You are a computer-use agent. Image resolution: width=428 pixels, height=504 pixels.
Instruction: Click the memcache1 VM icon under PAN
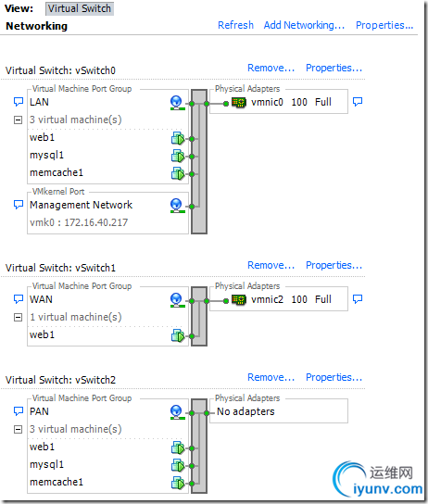(x=178, y=483)
